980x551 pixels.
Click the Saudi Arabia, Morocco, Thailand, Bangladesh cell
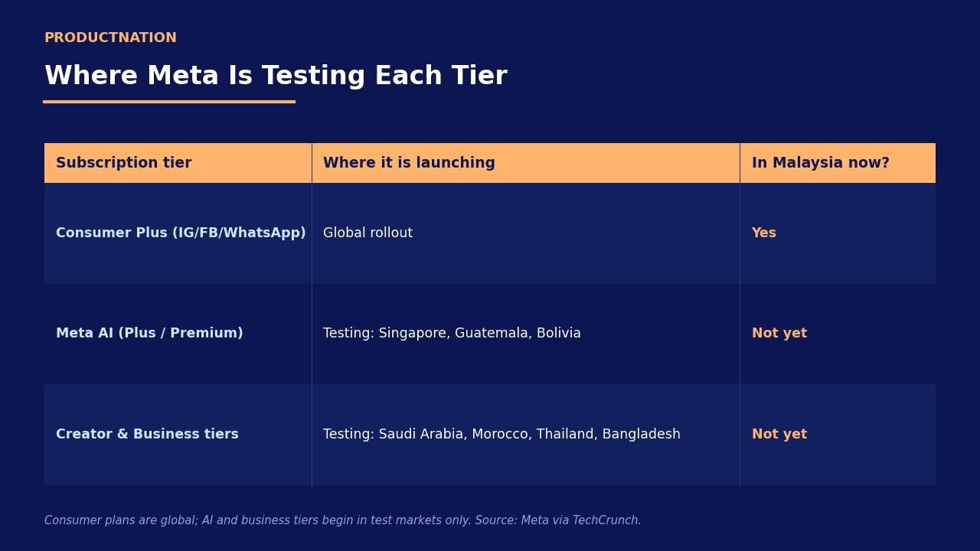(x=526, y=435)
